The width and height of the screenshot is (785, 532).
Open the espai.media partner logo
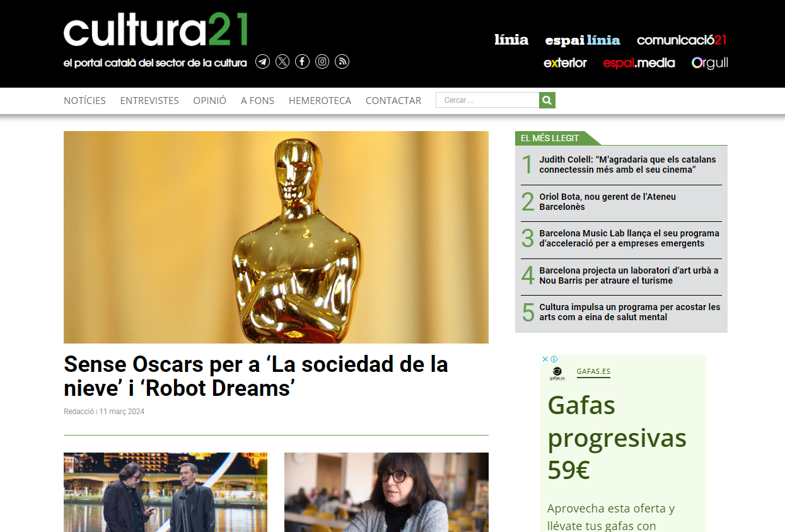(639, 63)
